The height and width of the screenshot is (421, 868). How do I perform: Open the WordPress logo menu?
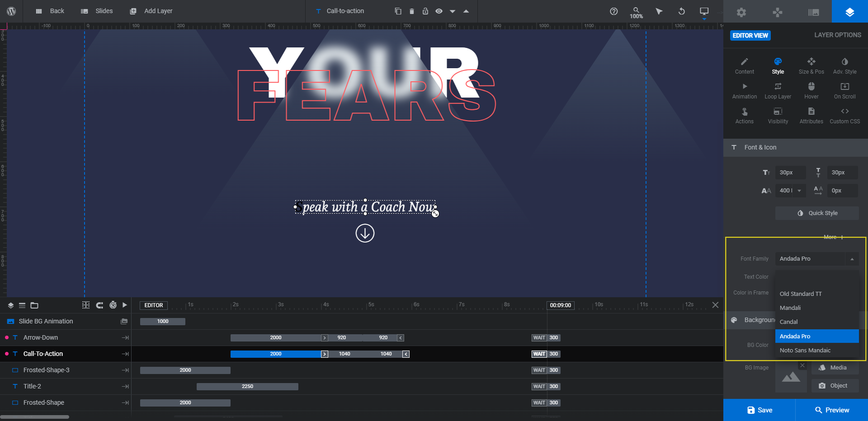coord(11,11)
